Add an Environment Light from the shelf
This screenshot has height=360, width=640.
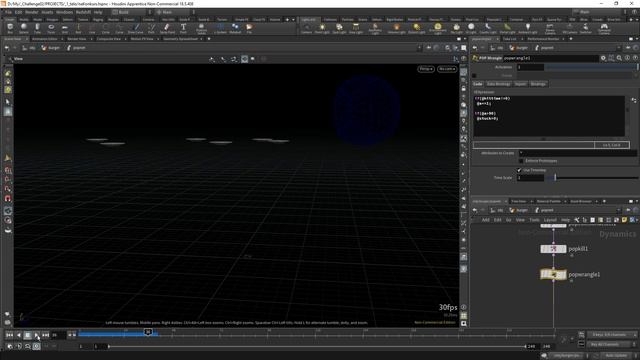(438, 28)
